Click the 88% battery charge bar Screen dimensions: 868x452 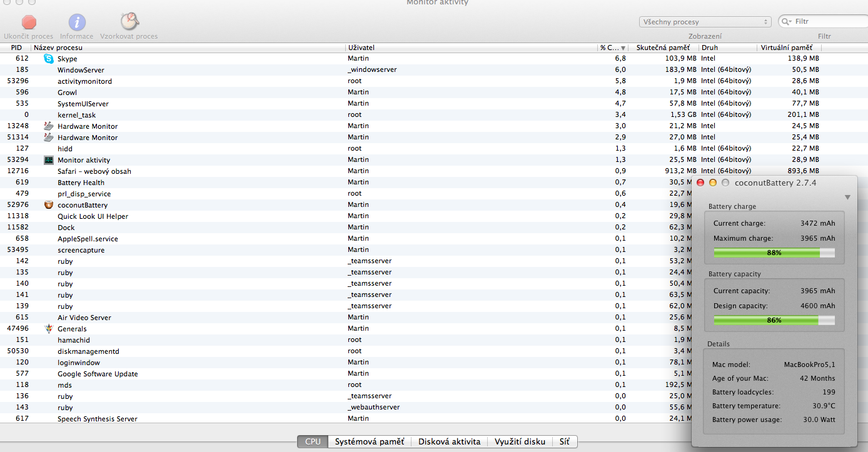pos(774,253)
